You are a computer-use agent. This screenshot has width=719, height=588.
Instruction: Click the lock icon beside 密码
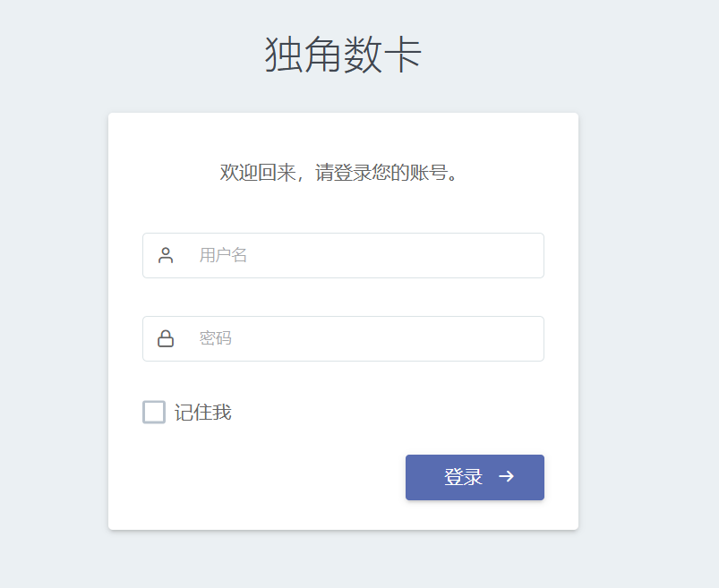click(166, 338)
